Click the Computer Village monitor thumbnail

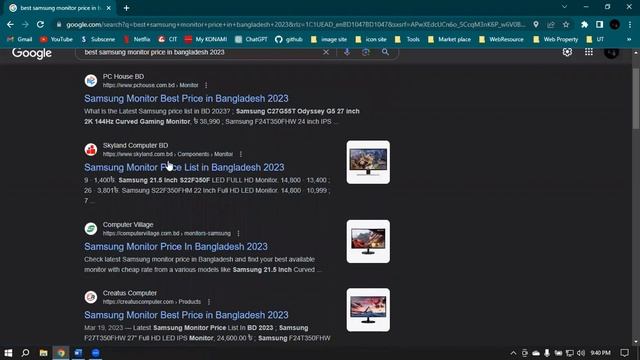point(368,242)
